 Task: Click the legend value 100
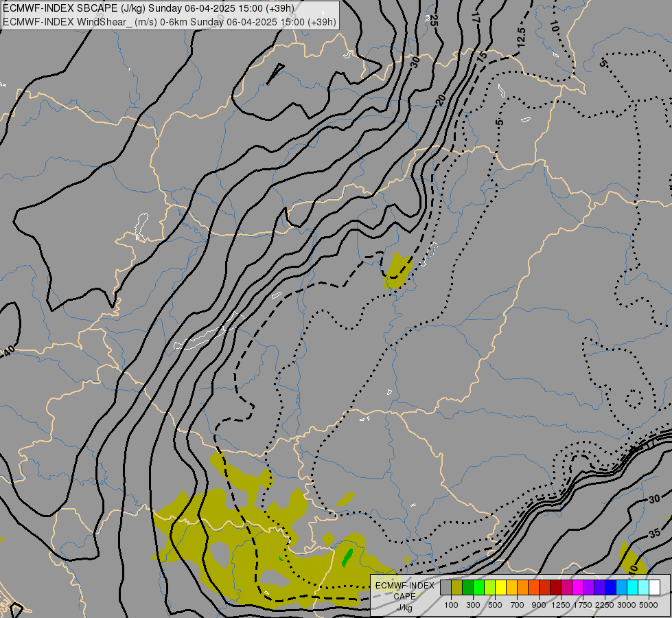coord(451,605)
